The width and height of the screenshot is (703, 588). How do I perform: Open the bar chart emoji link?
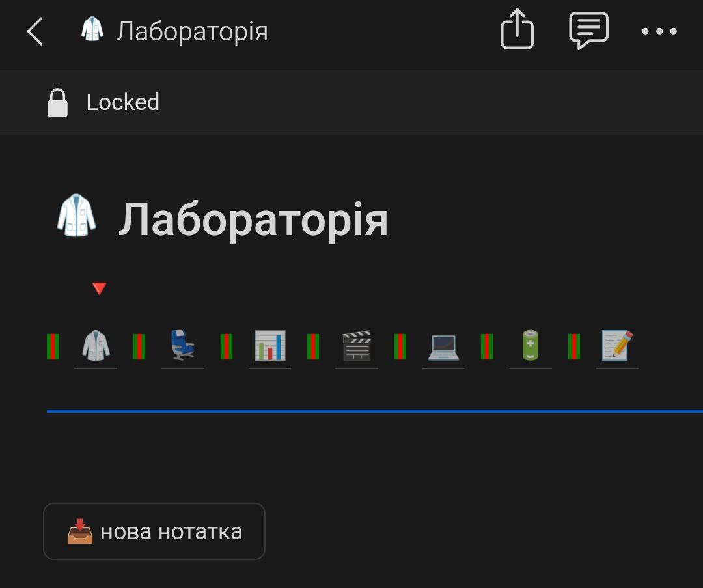click(x=269, y=345)
